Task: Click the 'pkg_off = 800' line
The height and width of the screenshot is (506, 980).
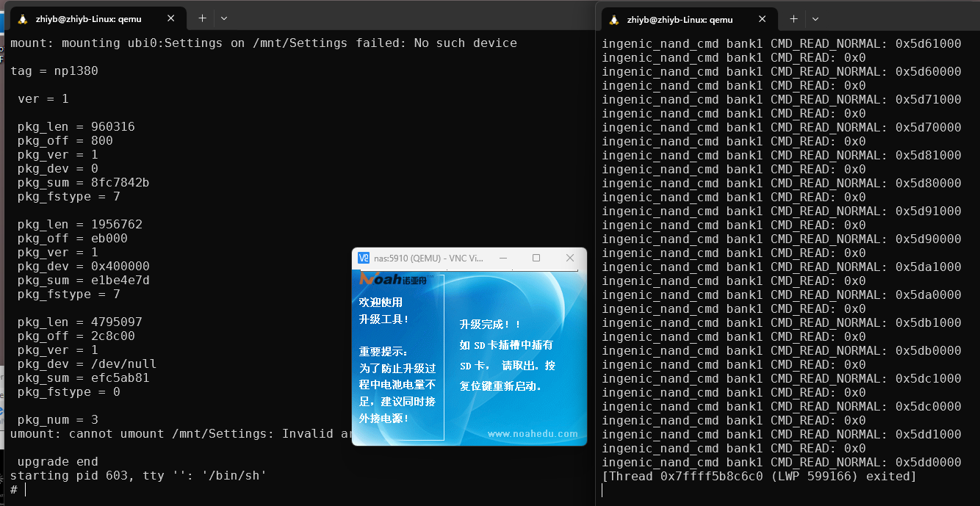Action: 65,141
